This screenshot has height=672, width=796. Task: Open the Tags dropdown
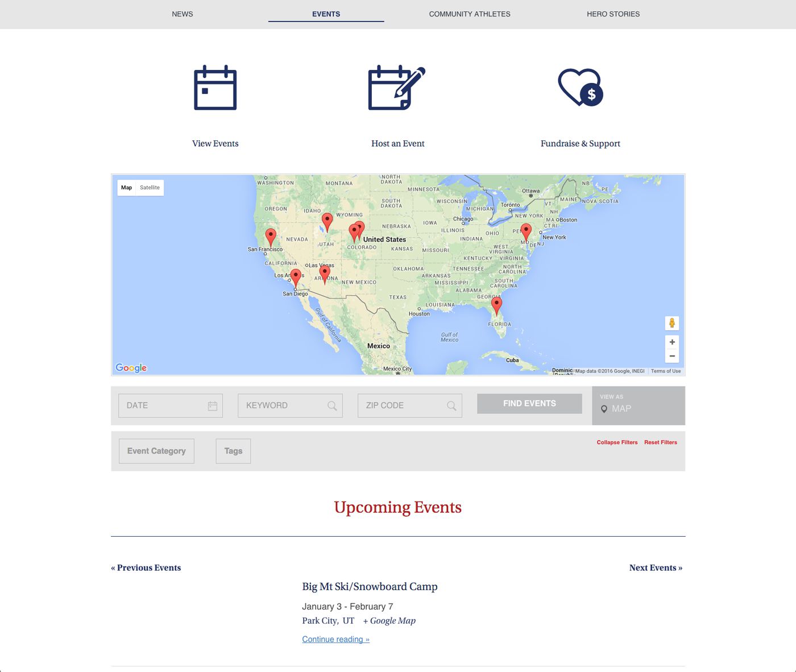(233, 451)
